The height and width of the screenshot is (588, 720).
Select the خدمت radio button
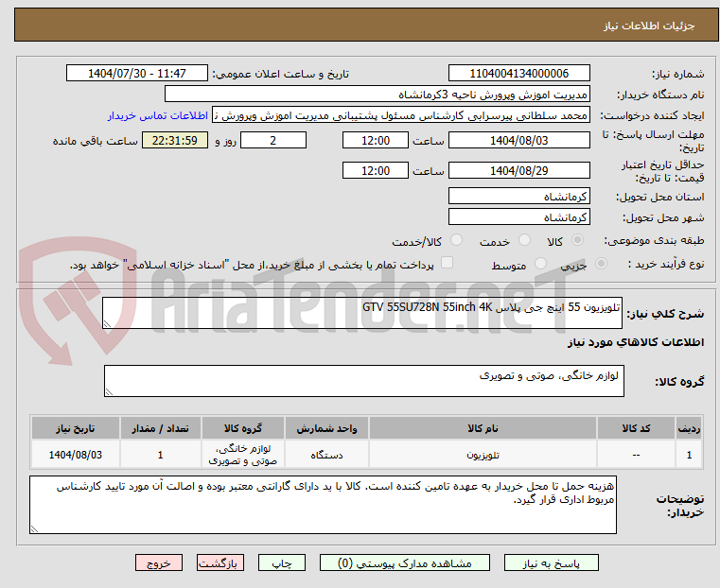coord(524,240)
